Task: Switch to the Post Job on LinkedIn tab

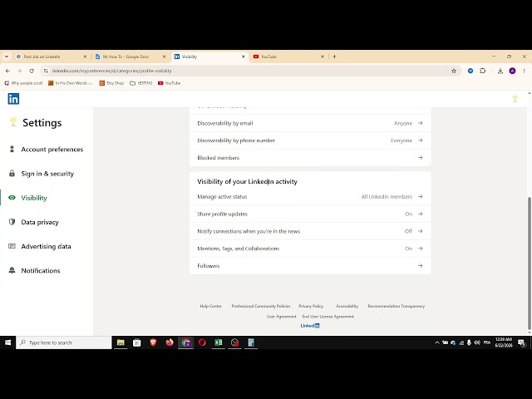Action: tap(52, 57)
